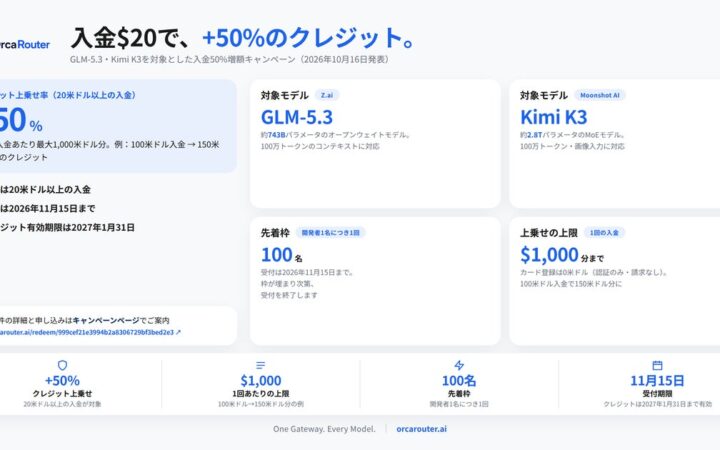Click 100万トークン・画像入力に対応 text
Viewport: 720px width, 450px height.
(x=572, y=146)
